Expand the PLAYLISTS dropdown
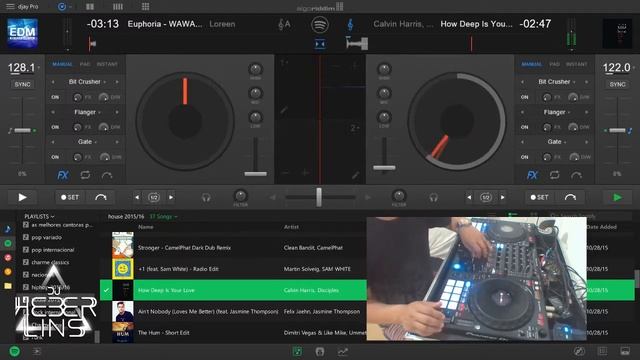This screenshot has width=640, height=360. coord(40,216)
